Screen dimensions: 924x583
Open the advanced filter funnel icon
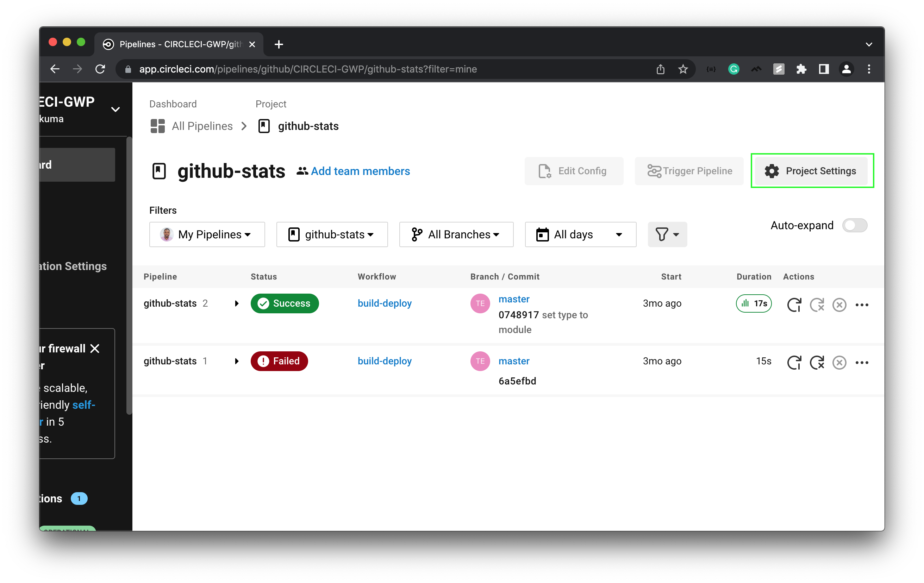coord(667,234)
